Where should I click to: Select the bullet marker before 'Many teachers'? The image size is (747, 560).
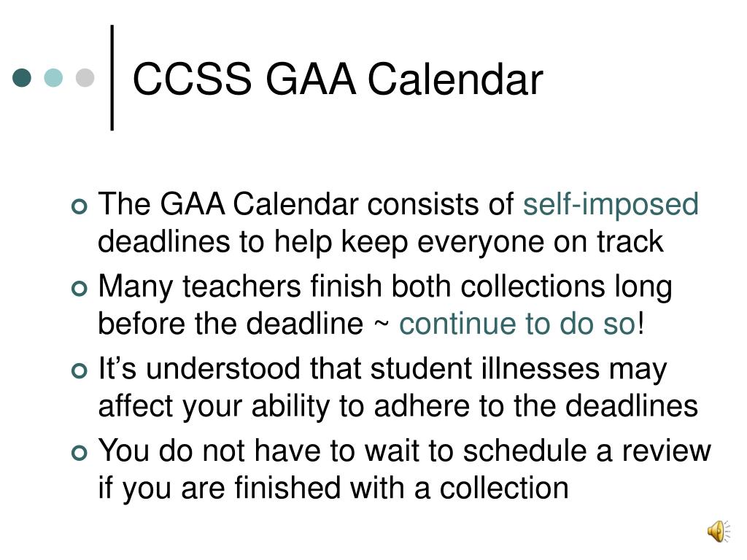pyautogui.click(x=79, y=289)
